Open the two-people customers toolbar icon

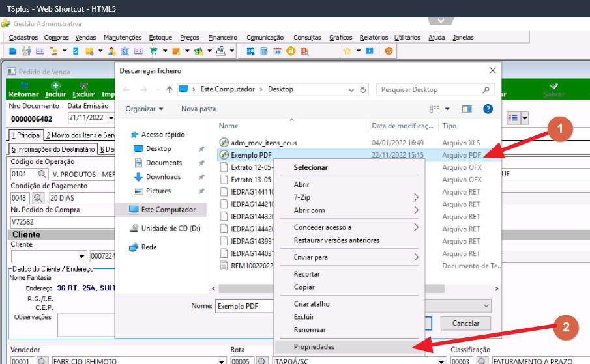[x=26, y=51]
